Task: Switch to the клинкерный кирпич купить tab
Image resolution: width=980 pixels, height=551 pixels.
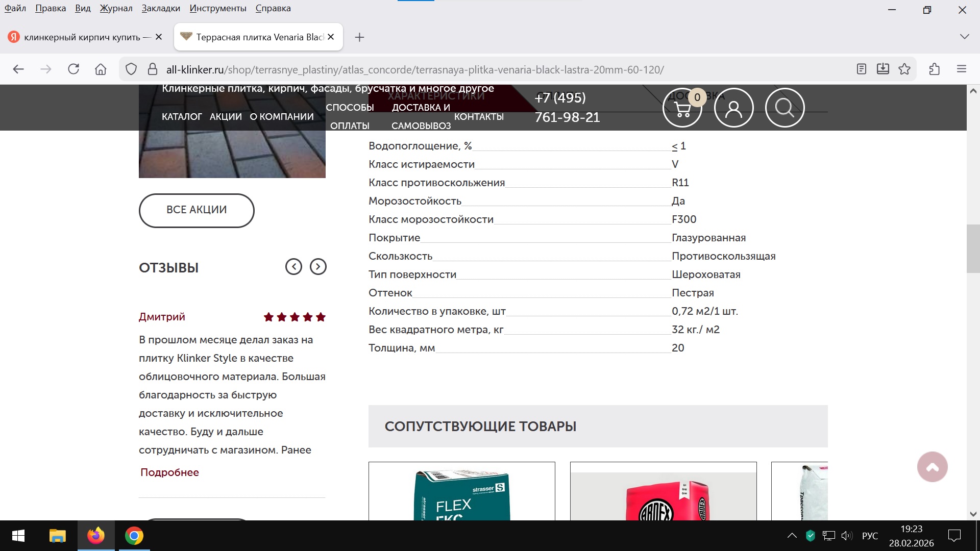Action: (x=82, y=37)
